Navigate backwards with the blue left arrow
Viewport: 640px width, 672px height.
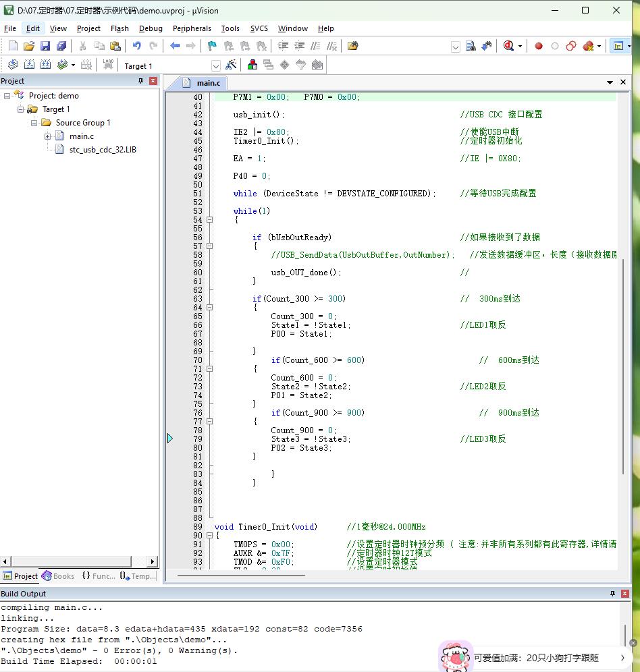coord(175,46)
